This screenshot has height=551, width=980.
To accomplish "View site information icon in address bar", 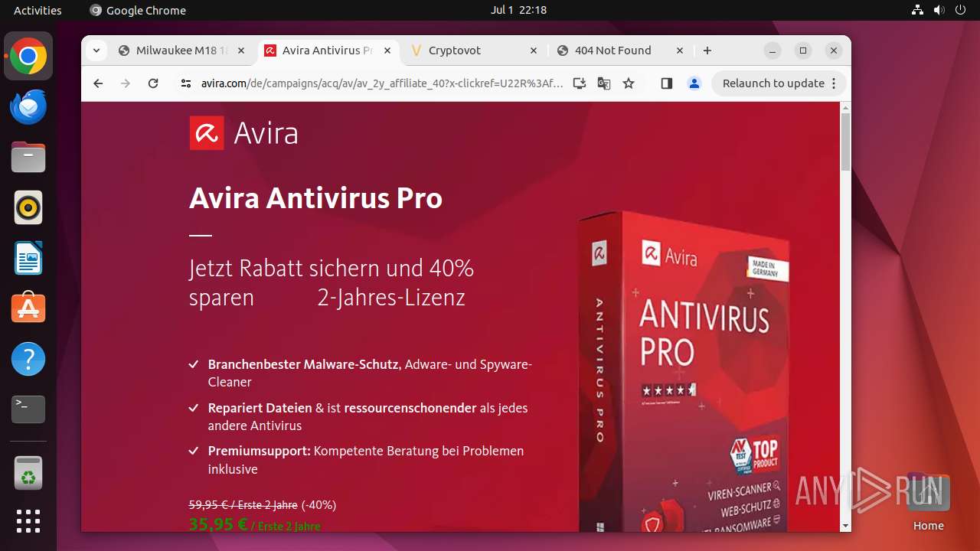I will [x=185, y=83].
